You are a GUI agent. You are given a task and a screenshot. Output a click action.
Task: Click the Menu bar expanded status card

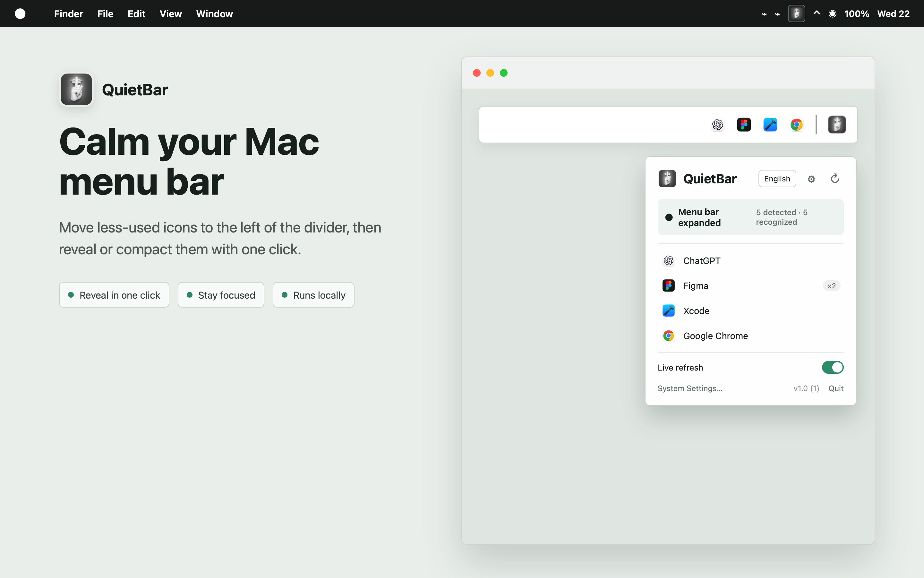pos(750,217)
